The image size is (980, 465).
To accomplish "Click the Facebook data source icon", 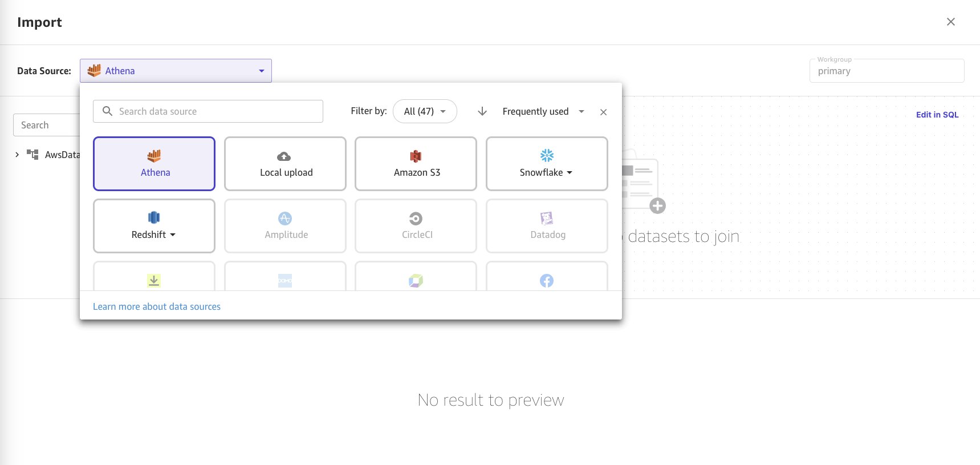I will [x=547, y=281].
